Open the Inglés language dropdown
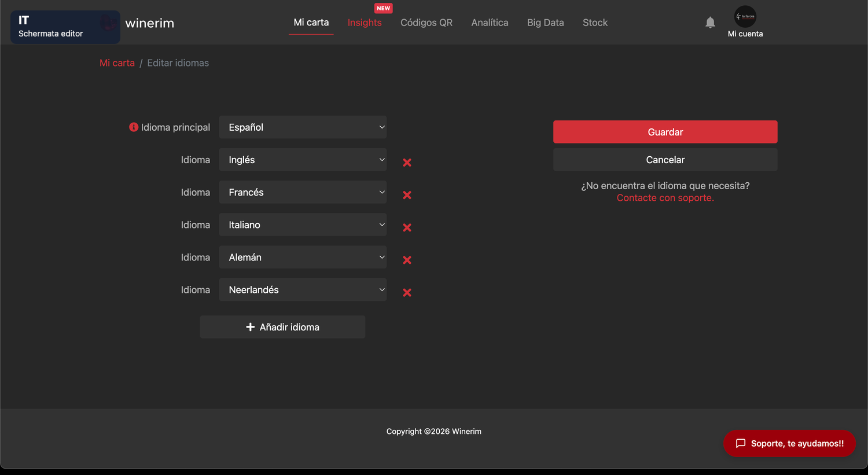The image size is (868, 475). (303, 160)
